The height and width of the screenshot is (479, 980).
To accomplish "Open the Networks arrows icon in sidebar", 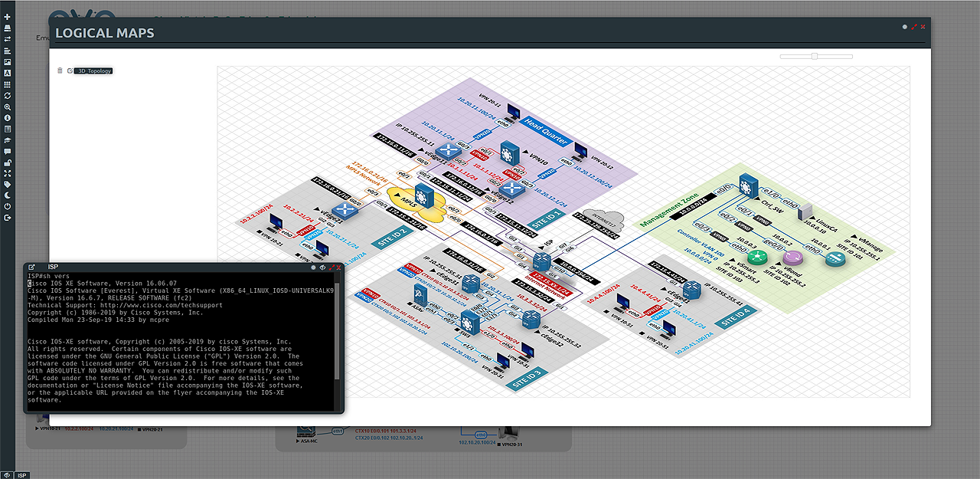I will point(8,39).
